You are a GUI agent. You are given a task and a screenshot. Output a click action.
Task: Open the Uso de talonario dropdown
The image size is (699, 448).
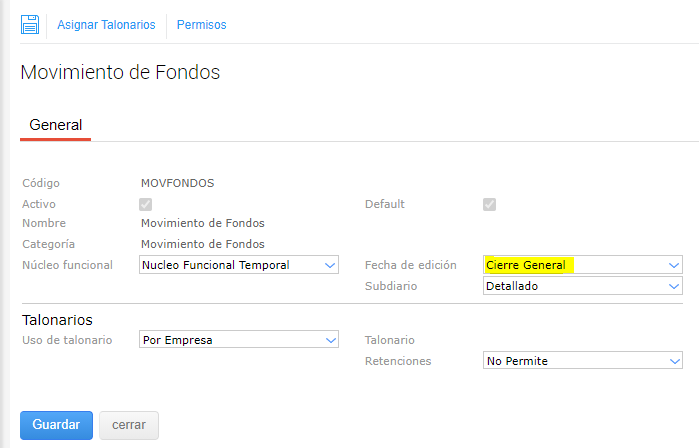click(x=241, y=340)
